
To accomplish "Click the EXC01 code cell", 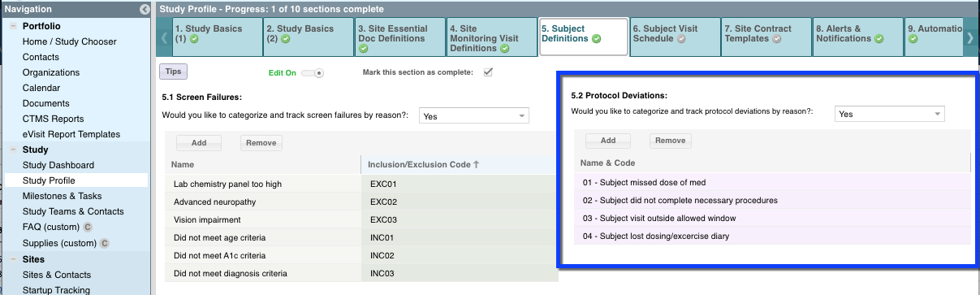I will point(460,184).
